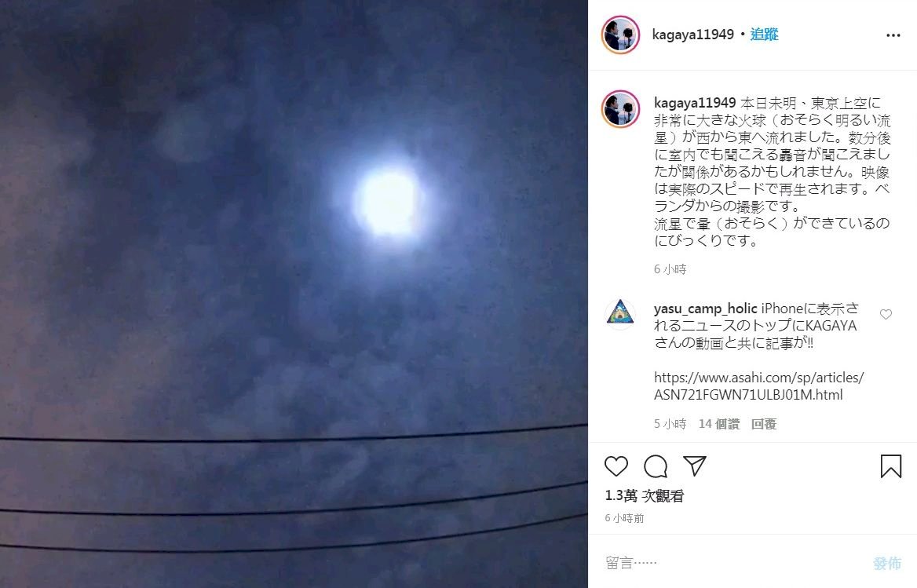View the 14 個讚 likes on the comment
917x588 pixels.
(718, 424)
